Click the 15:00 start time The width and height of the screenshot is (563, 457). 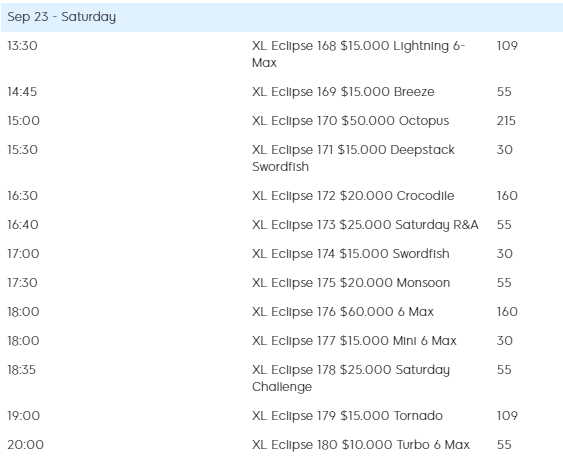23,121
